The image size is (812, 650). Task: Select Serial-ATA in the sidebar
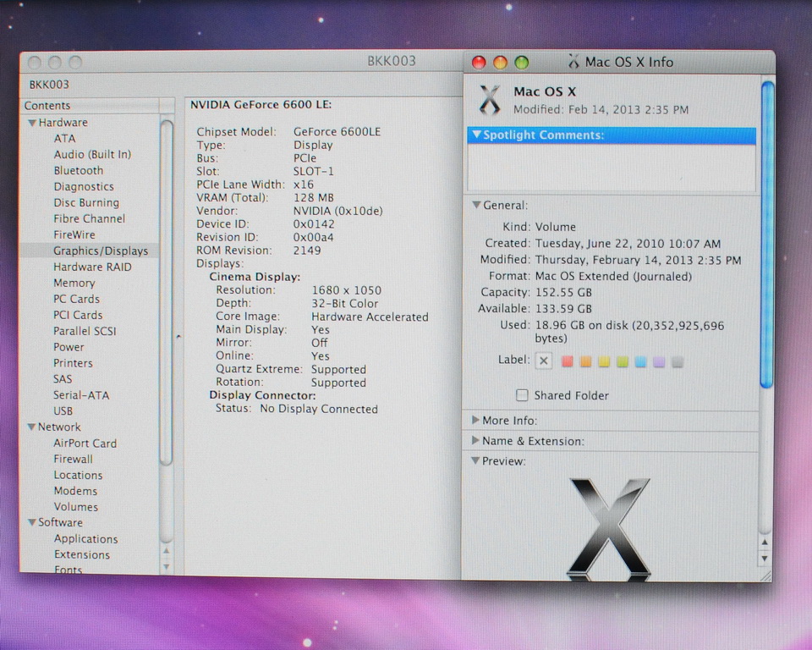pos(81,395)
